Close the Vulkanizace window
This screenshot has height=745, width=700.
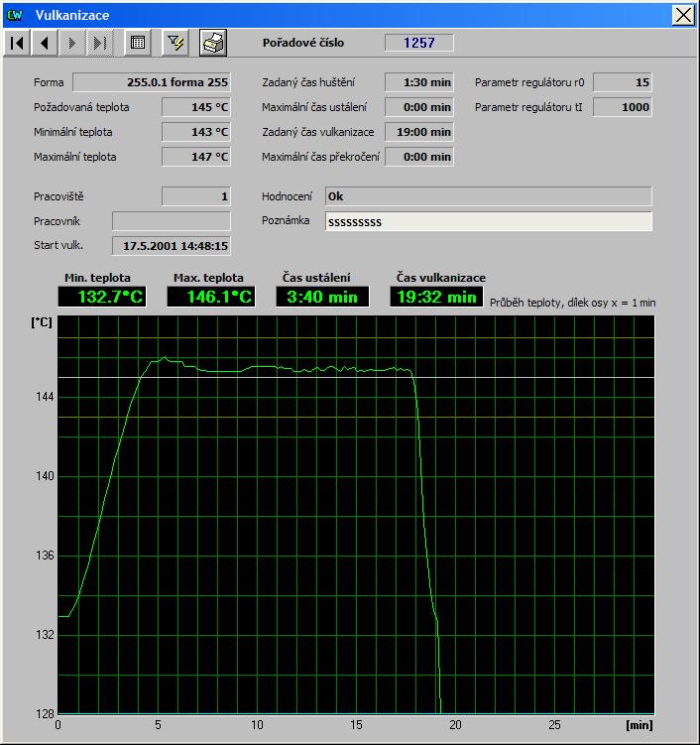683,15
